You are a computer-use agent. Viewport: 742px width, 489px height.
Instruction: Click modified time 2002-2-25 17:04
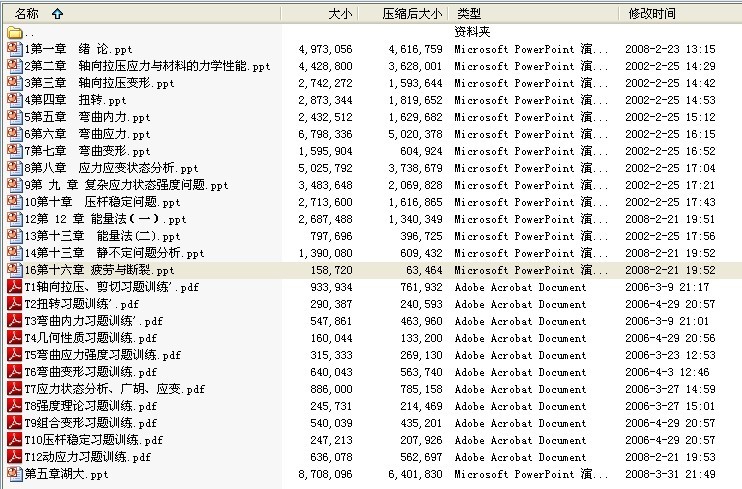pyautogui.click(x=670, y=169)
